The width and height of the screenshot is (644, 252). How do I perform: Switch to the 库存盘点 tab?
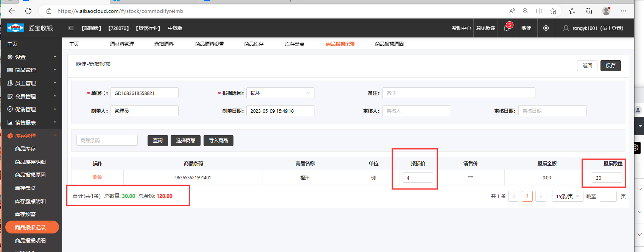(294, 44)
